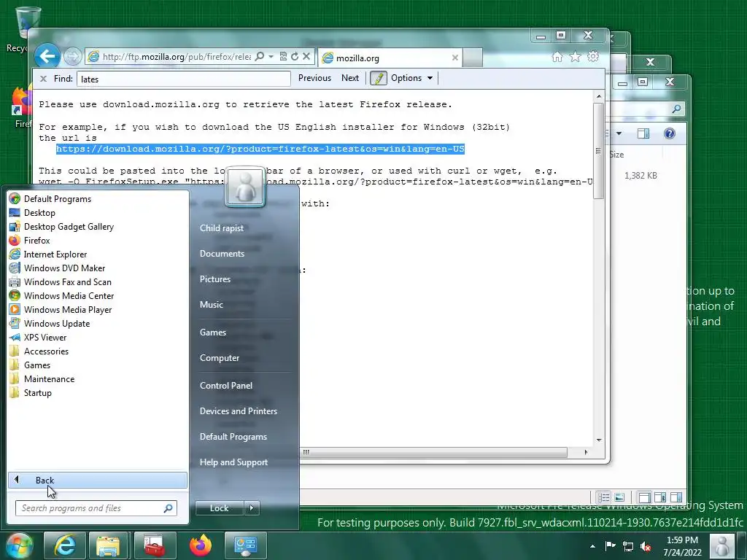Toggle the find highlight marker icon
This screenshot has height=560, width=747.
(x=379, y=78)
